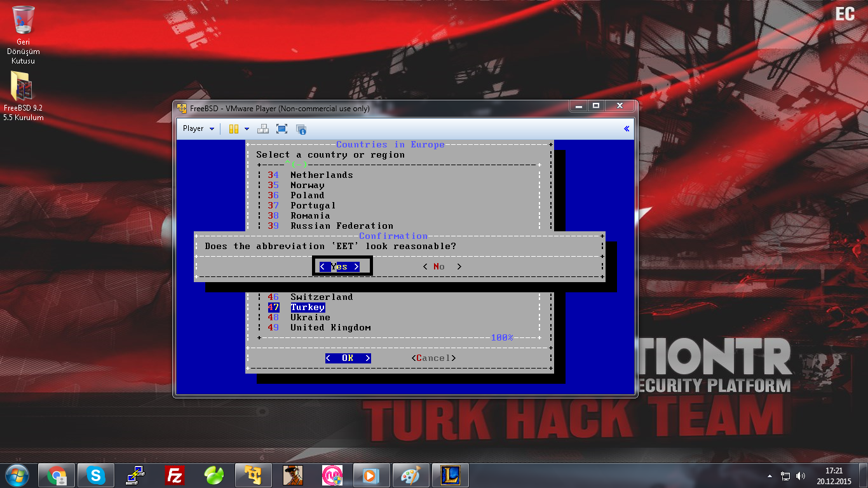This screenshot has width=868, height=488.
Task: Open League of Legends from the taskbar
Action: click(451, 475)
